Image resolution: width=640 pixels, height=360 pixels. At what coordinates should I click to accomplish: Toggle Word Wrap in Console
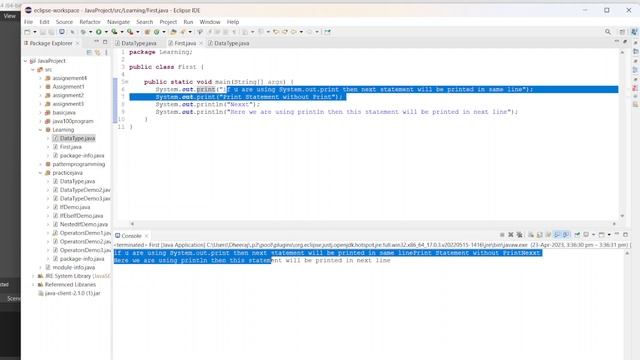549,235
